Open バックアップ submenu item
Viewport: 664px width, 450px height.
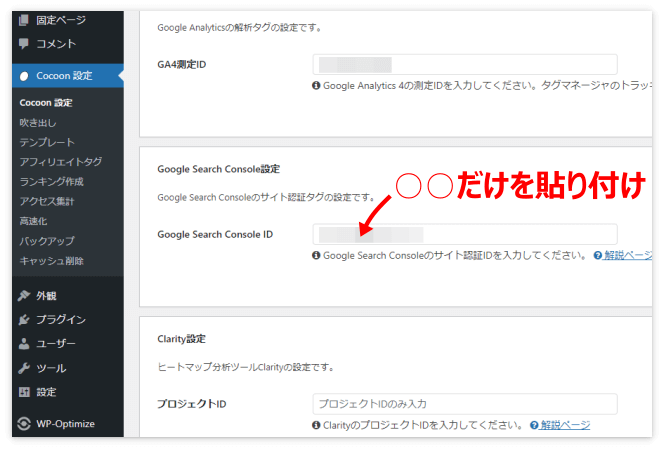click(47, 241)
